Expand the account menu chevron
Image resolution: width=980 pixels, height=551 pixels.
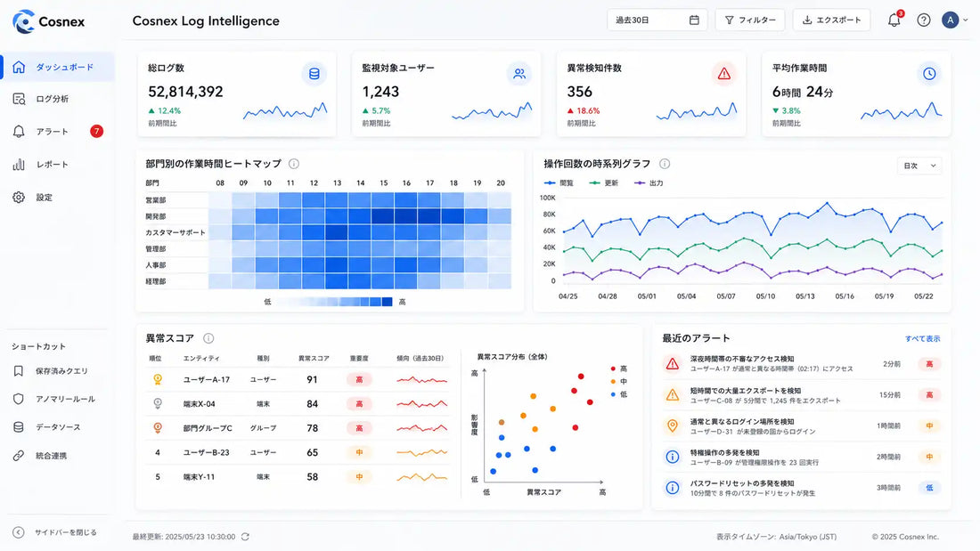tap(966, 20)
